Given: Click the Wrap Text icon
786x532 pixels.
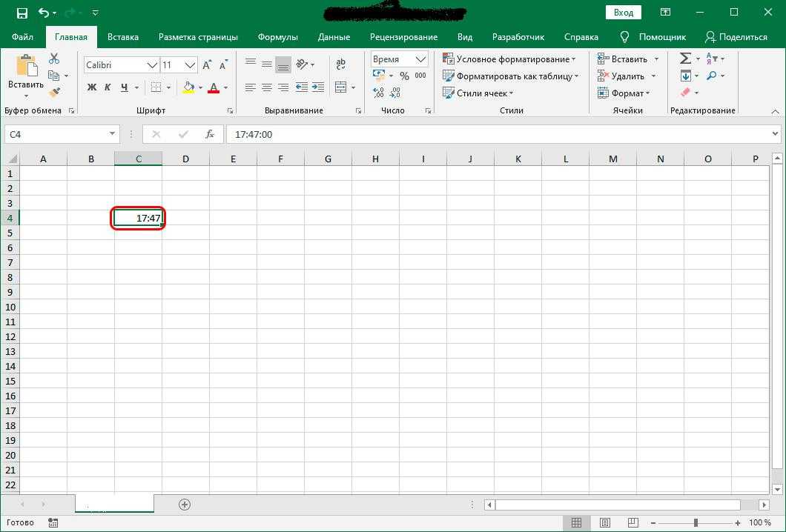Looking at the screenshot, I should click(x=340, y=65).
